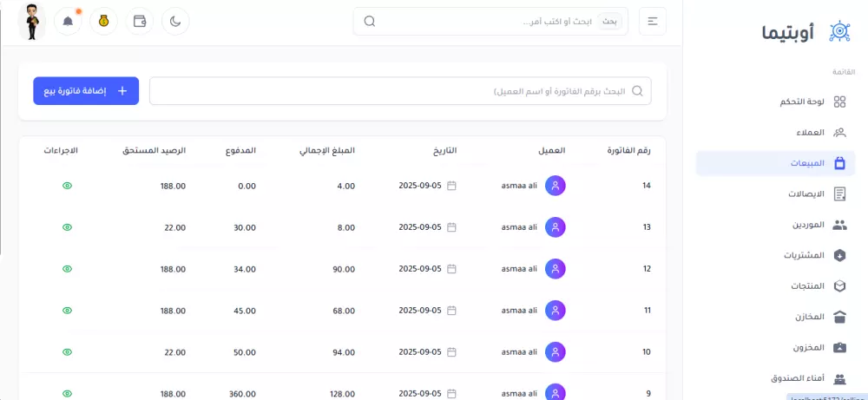Image resolution: width=868 pixels, height=400 pixels.
Task: Collapse sidebar with the hamburger menu icon
Action: 653,21
